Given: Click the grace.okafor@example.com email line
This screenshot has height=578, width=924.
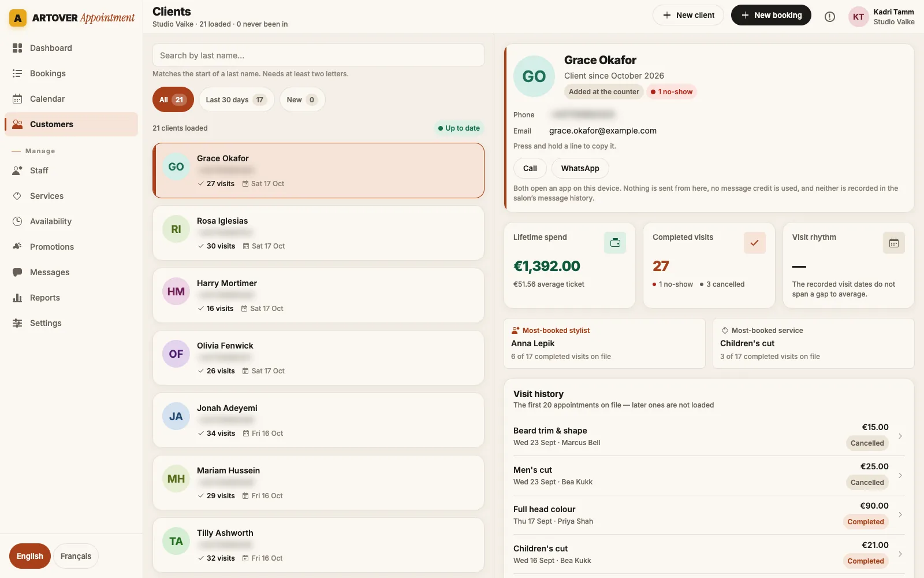Looking at the screenshot, I should 603,131.
